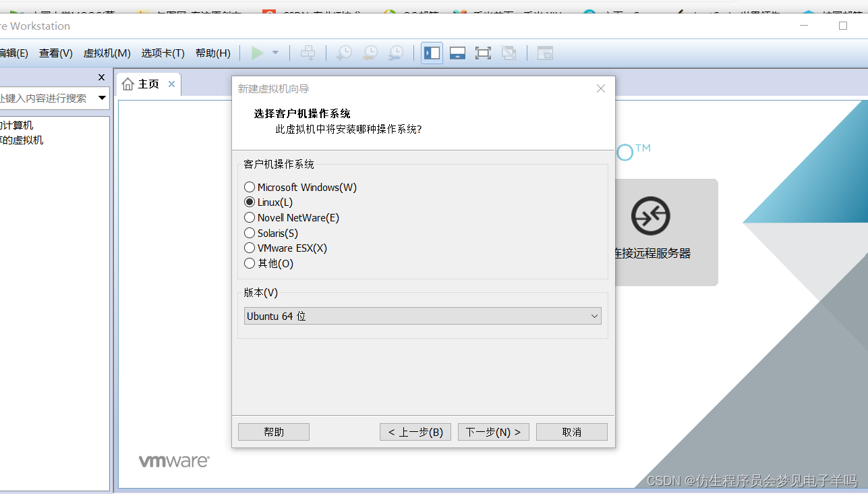The image size is (868, 494).
Task: Open the 查看(V) menu
Action: coord(55,53)
